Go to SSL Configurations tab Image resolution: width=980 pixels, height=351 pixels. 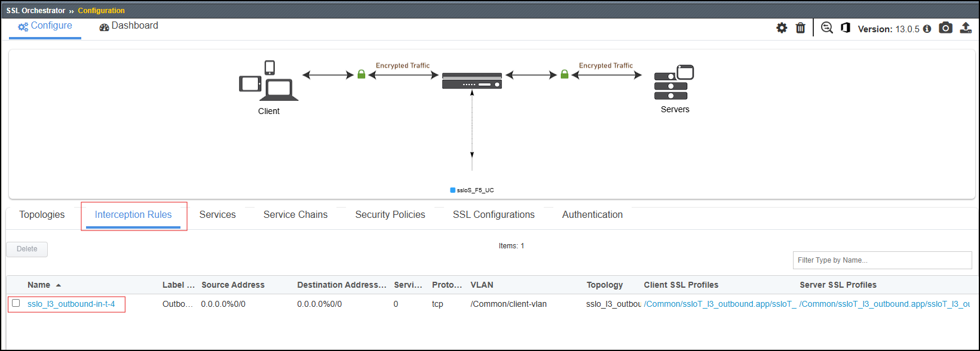point(494,215)
